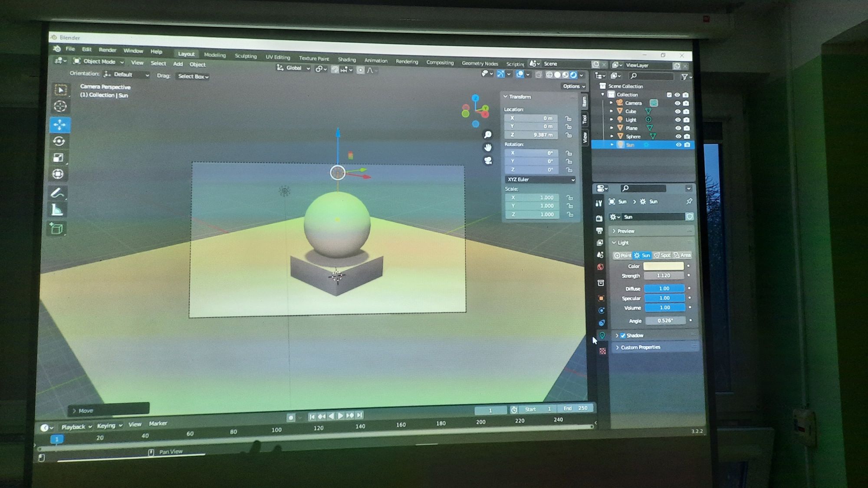Open the Object properties tab icon
The image size is (868, 488).
pyautogui.click(x=601, y=298)
